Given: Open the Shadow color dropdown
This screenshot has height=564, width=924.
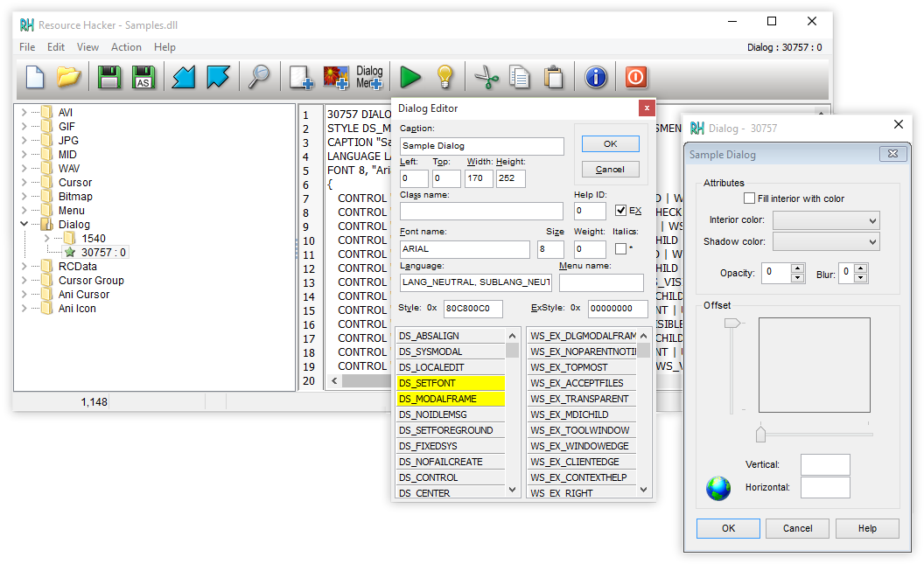Looking at the screenshot, I should click(826, 242).
